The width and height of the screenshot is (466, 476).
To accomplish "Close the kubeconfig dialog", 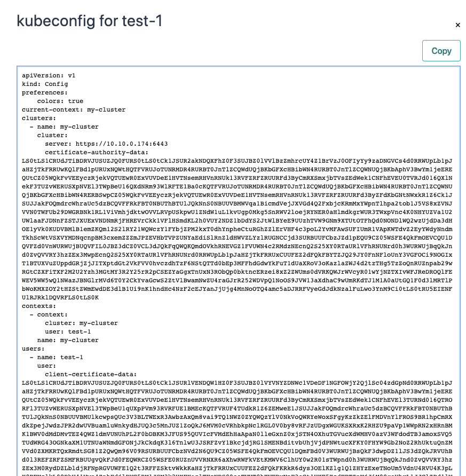I will point(457,25).
